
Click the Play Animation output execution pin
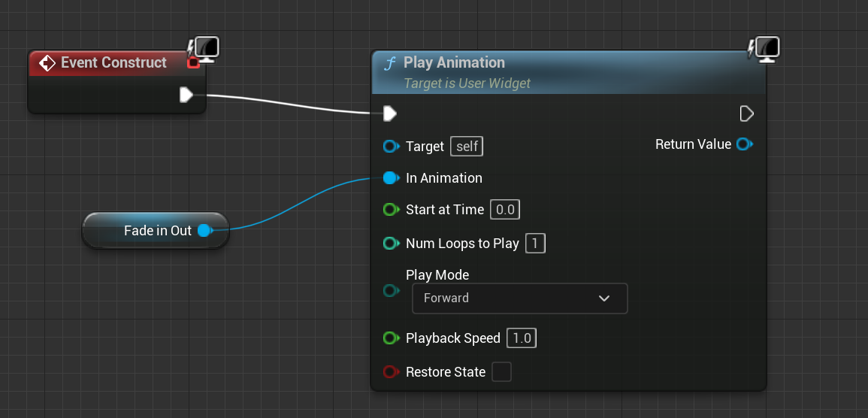747,114
